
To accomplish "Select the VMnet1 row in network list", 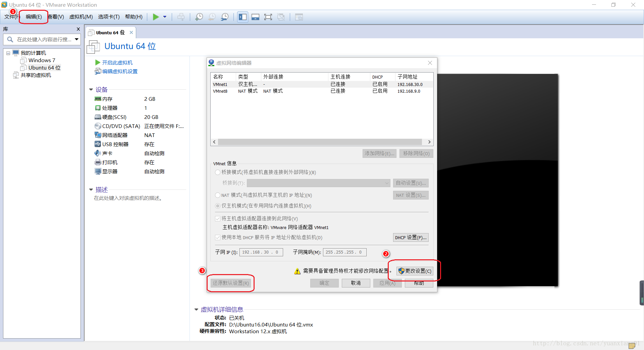I will pos(322,84).
